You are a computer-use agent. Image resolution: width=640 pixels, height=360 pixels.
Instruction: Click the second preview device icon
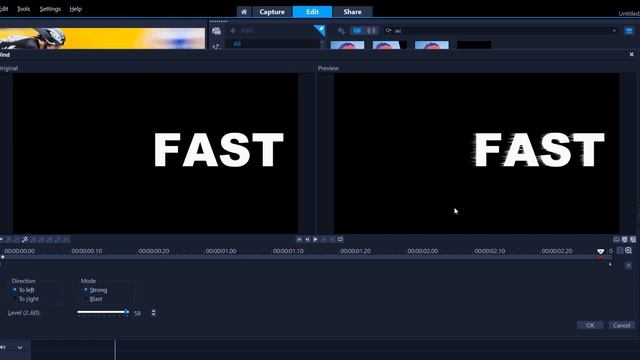624,240
